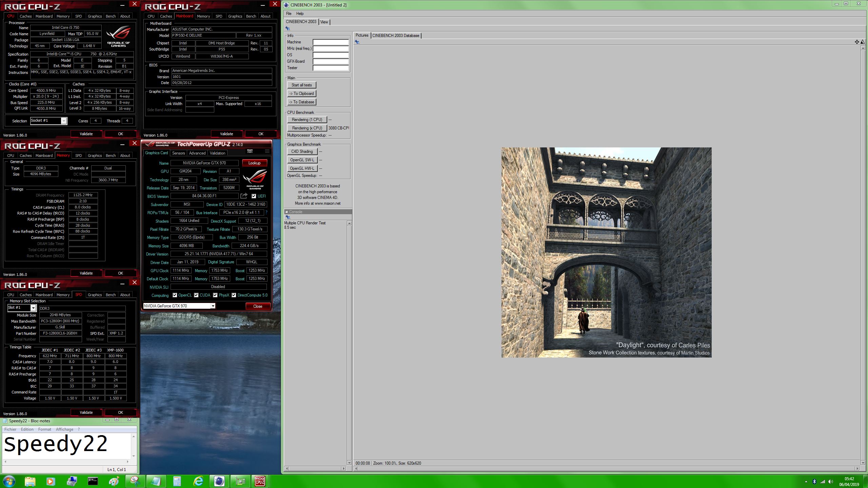Click the Rendering (x CPU) button

[307, 128]
